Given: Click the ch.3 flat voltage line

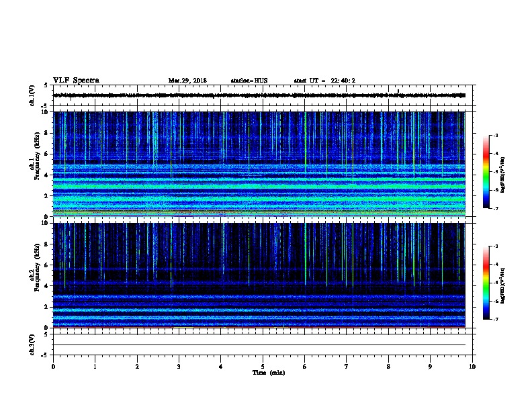Looking at the screenshot, I should click(259, 345).
